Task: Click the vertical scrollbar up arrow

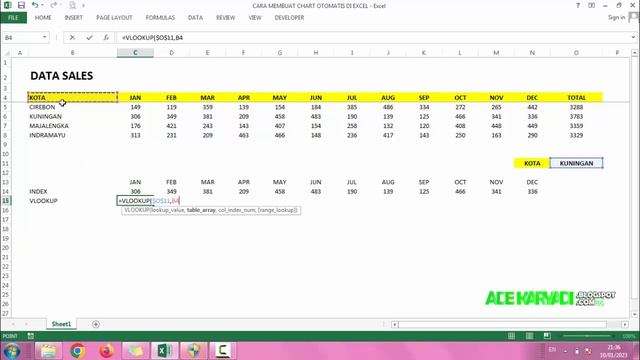Action: (x=634, y=53)
